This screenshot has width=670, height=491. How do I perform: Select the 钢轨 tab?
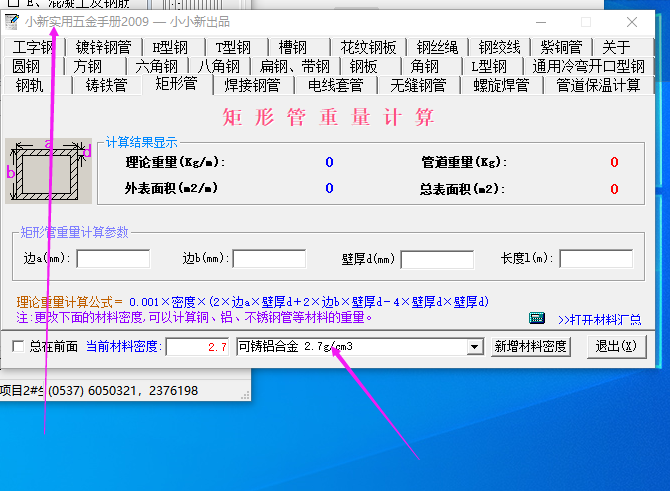tap(29, 85)
